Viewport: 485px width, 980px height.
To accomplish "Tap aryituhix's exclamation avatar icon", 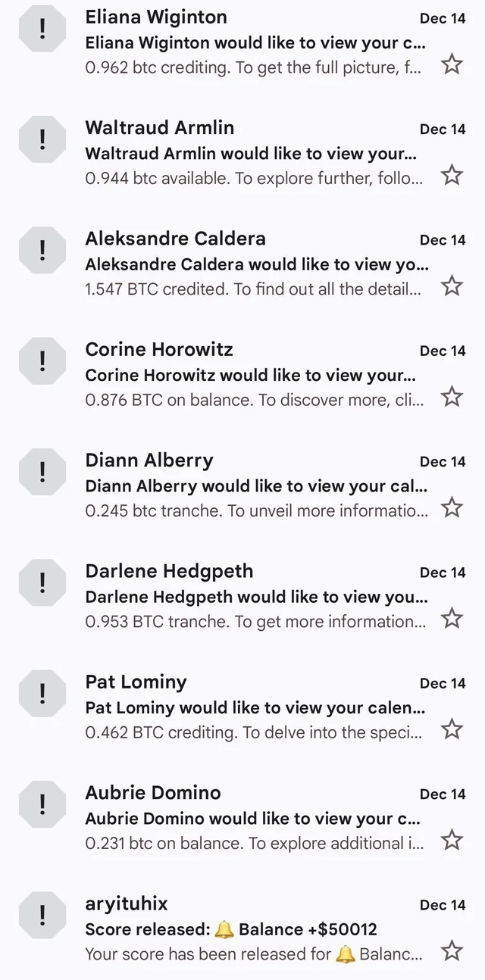I will click(x=42, y=915).
